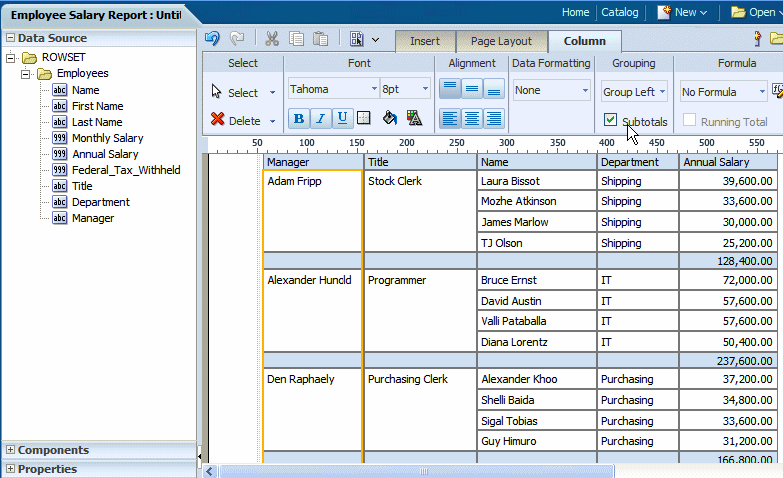Toggle Underline formatting
This screenshot has height=478, width=783.
click(342, 118)
